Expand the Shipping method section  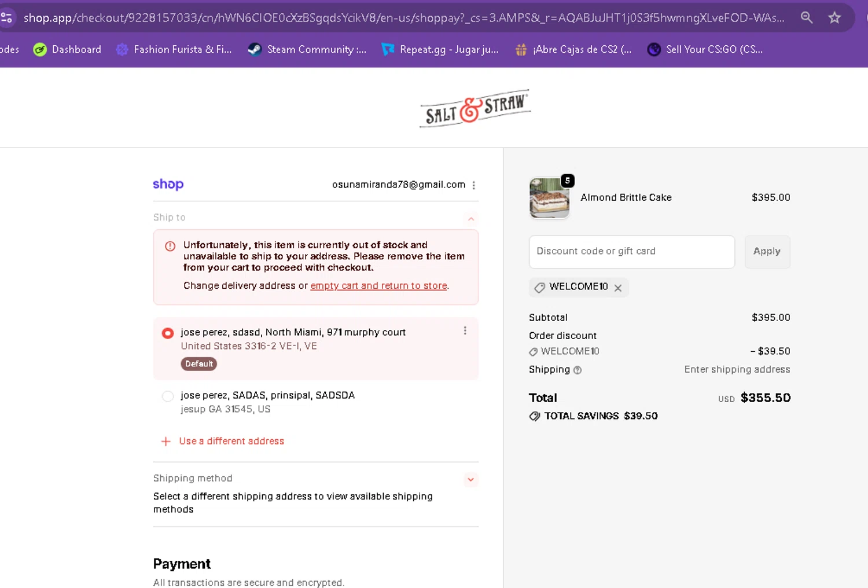point(470,479)
